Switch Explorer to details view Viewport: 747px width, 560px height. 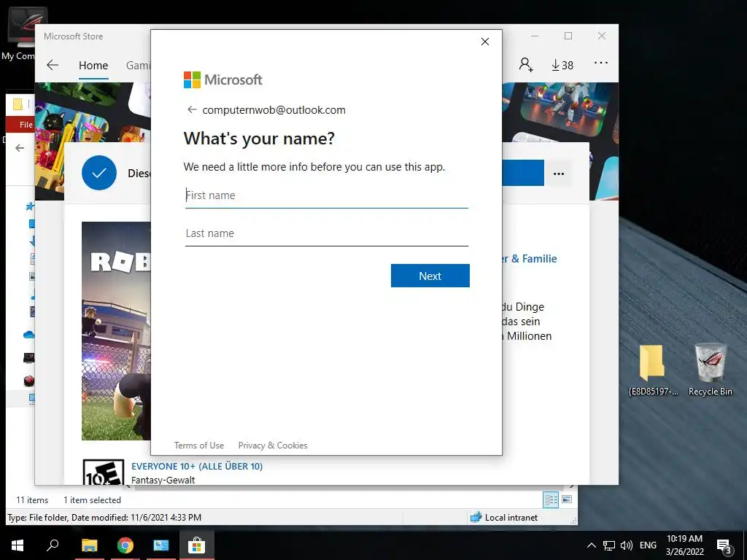tap(551, 499)
